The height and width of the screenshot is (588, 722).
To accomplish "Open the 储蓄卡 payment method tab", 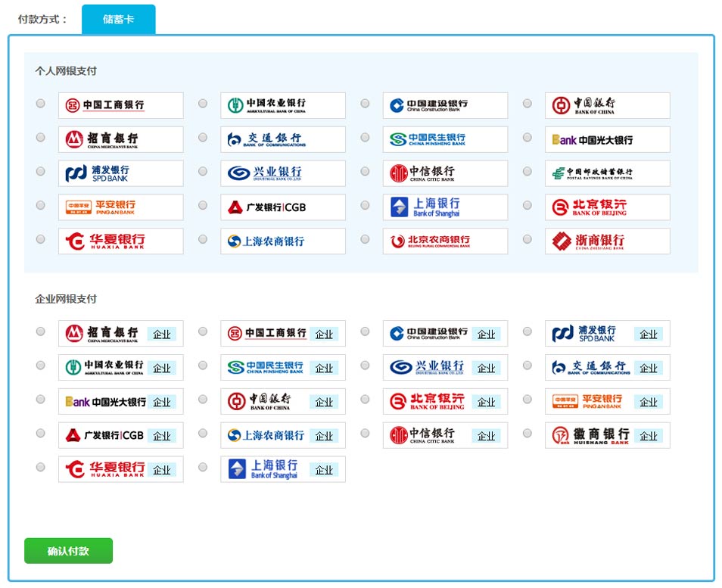I will pos(118,20).
